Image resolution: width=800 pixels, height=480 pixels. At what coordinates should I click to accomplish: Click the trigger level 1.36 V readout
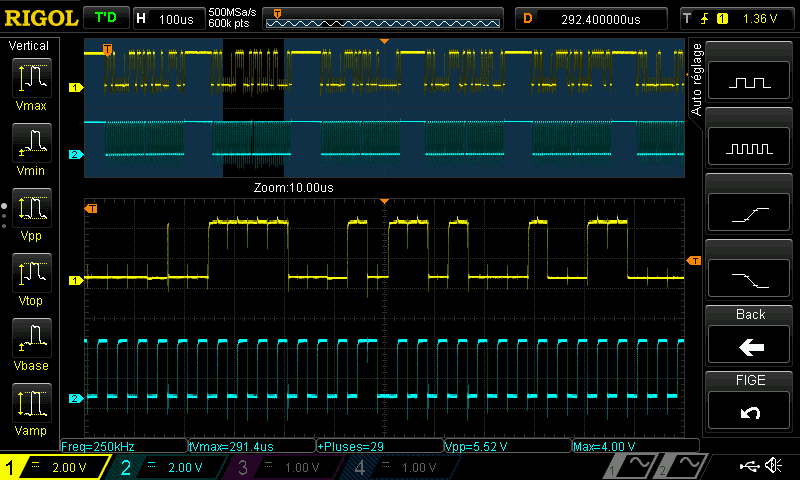tap(760, 19)
